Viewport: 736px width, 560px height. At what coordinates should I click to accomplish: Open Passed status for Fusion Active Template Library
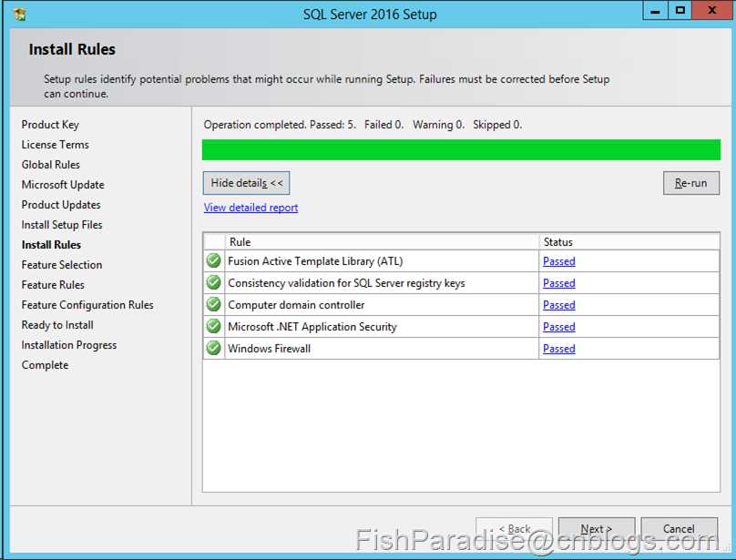click(558, 261)
